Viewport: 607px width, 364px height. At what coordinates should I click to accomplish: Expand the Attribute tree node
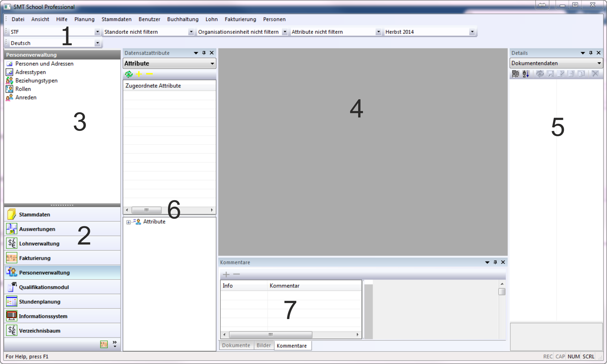(129, 222)
